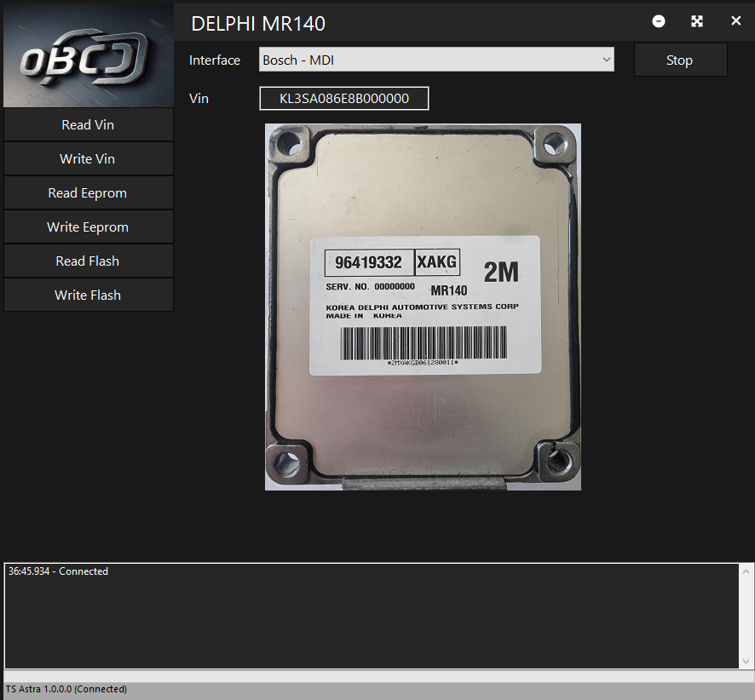Click the 'Interface' label
The width and height of the screenshot is (755, 700).
click(214, 60)
